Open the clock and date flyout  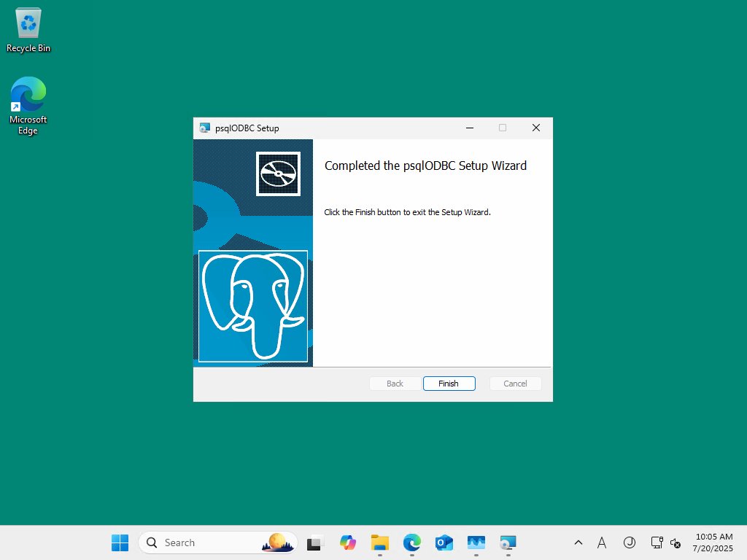[x=713, y=542]
